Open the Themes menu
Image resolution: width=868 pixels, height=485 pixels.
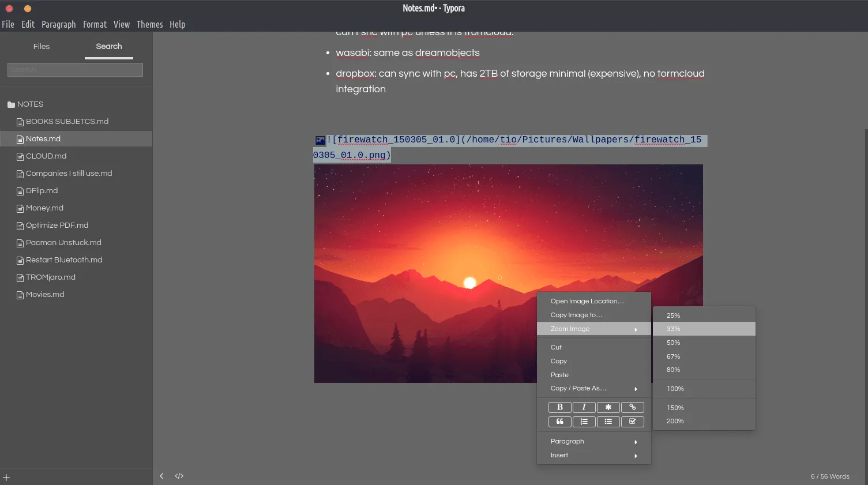click(149, 24)
